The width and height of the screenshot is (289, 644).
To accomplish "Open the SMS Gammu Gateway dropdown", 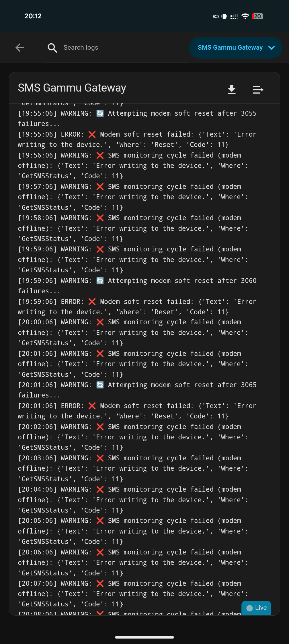I will click(x=230, y=48).
